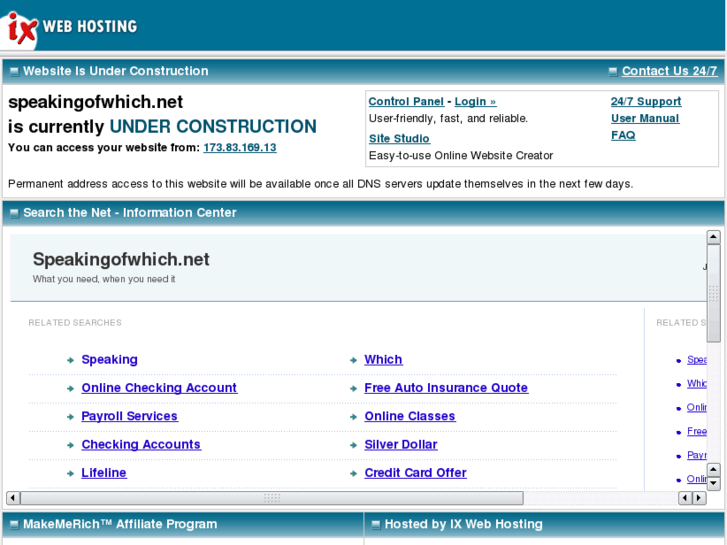Open the Lifeline link
The width and height of the screenshot is (727, 545).
[x=104, y=473]
